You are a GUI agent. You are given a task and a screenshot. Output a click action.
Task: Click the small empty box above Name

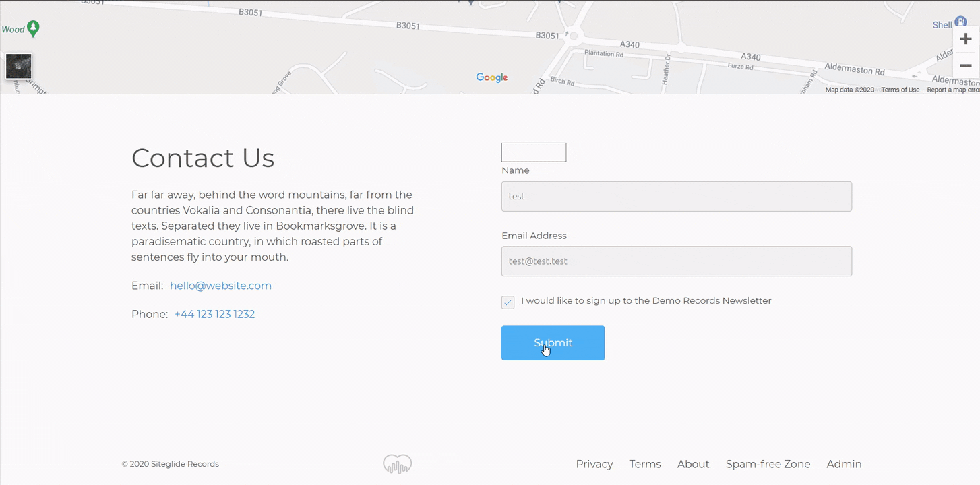[533, 152]
